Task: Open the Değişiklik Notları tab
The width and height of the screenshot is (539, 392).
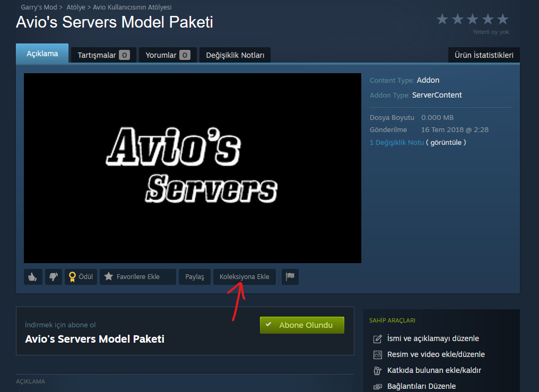Action: tap(235, 55)
